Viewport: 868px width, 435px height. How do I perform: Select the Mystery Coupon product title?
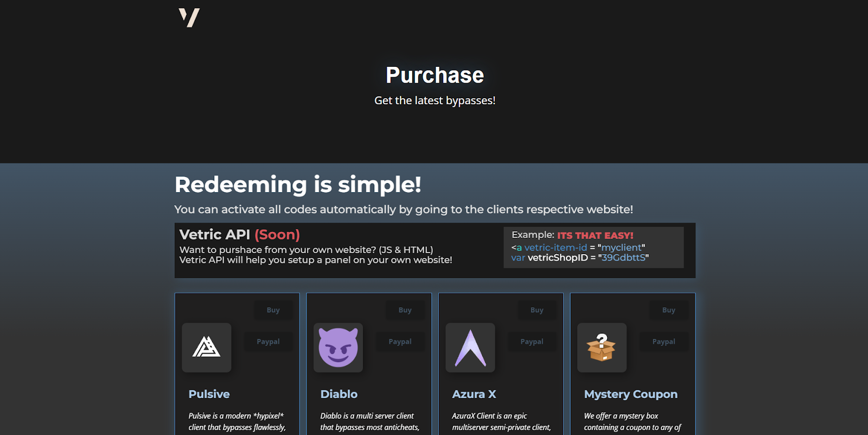pos(631,394)
